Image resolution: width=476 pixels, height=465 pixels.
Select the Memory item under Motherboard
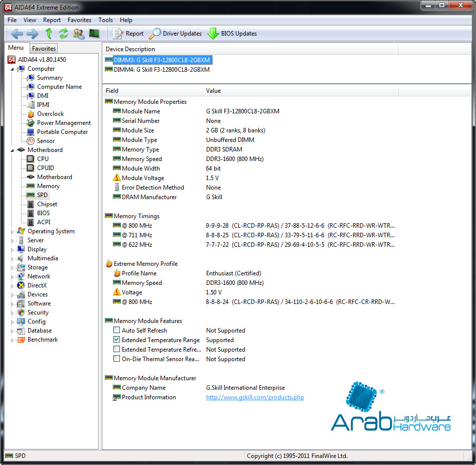(x=48, y=186)
